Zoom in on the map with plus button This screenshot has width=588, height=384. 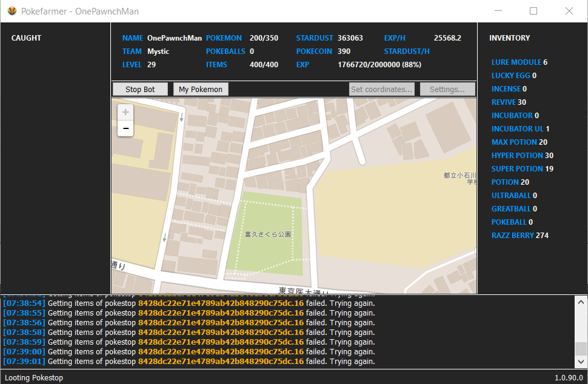(x=125, y=112)
